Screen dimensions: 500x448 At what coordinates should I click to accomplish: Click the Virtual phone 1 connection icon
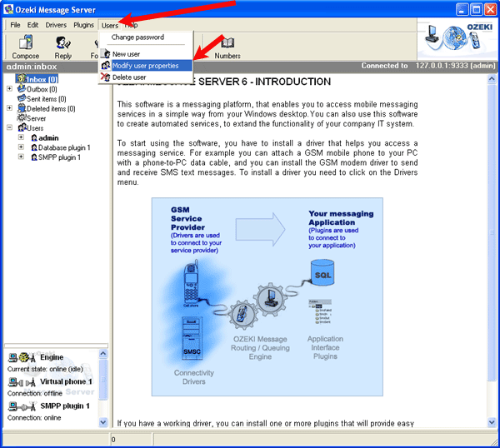[x=22, y=382]
